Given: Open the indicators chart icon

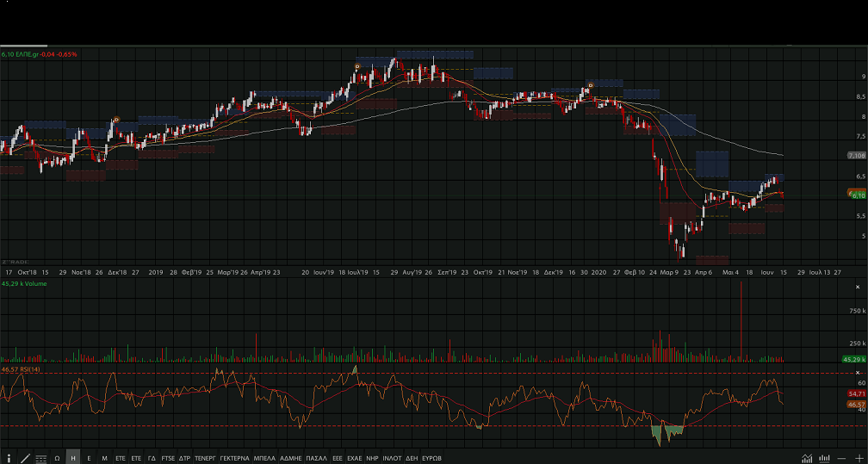Looking at the screenshot, I should (807, 458).
